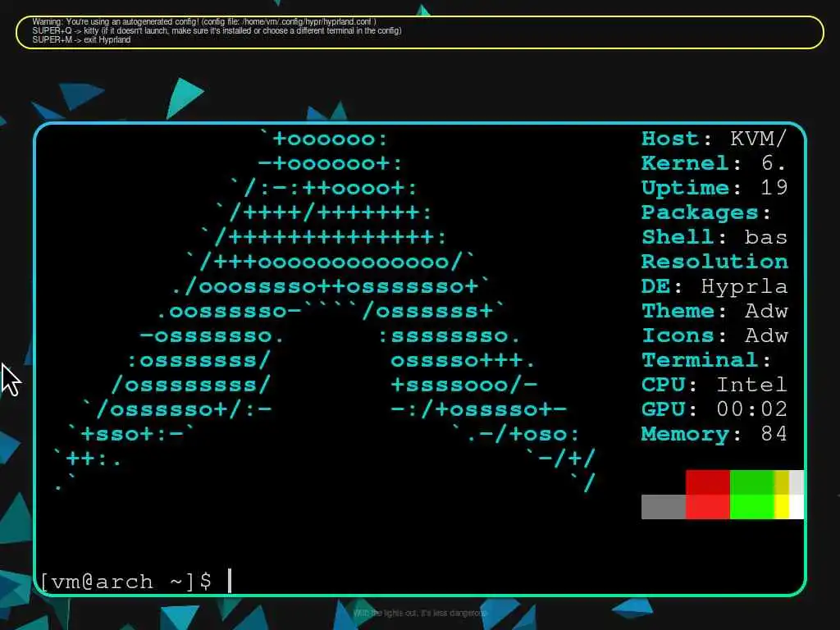
Task: Click the Theme: Adw line
Action: coord(714,311)
